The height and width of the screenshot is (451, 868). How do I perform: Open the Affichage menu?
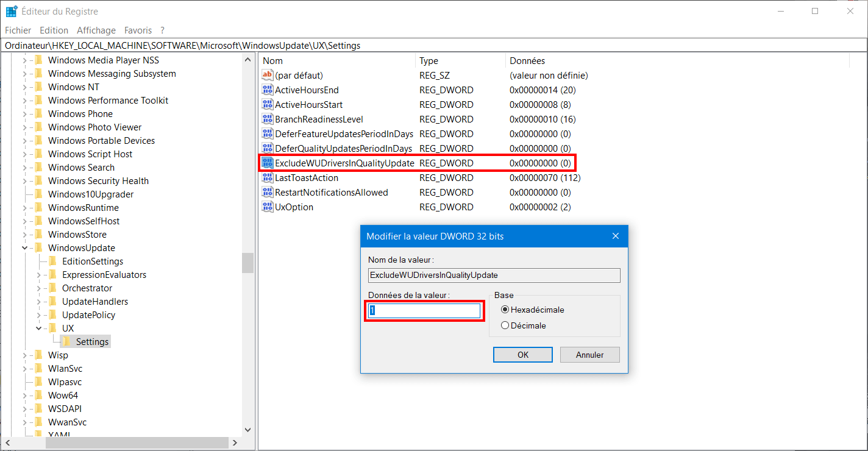(x=96, y=30)
